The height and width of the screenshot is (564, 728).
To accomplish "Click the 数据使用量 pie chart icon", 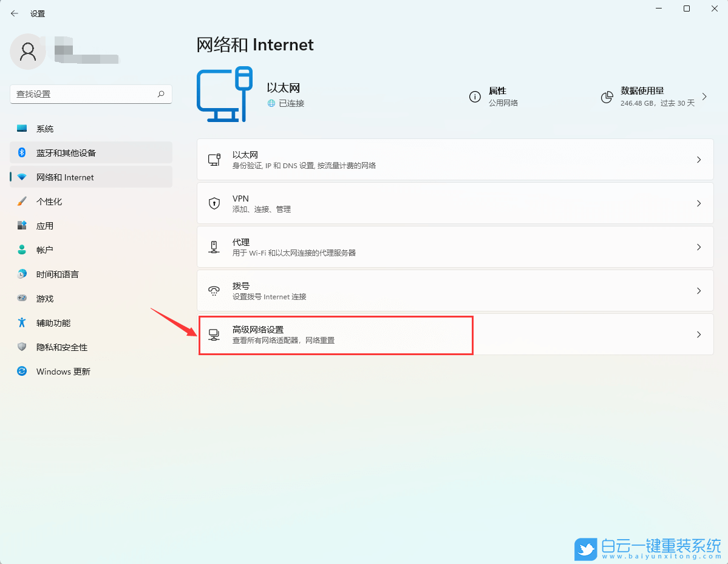I will [607, 97].
